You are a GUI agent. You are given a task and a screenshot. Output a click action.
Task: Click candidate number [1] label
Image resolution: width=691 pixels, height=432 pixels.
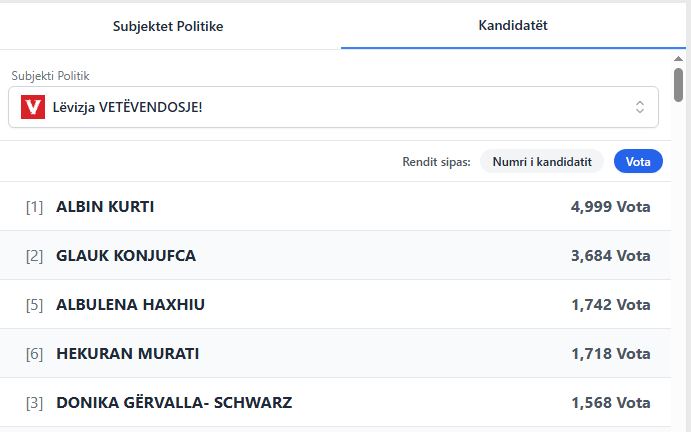(x=35, y=207)
